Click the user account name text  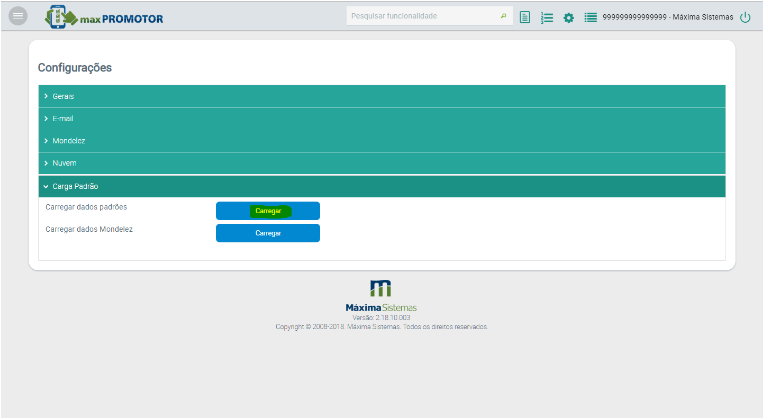(667, 17)
